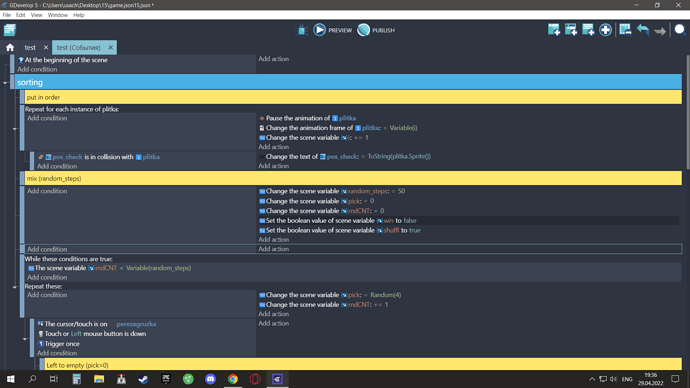Image resolution: width=690 pixels, height=388 pixels.
Task: Show hidden system tray icons
Action: pyautogui.click(x=592, y=379)
